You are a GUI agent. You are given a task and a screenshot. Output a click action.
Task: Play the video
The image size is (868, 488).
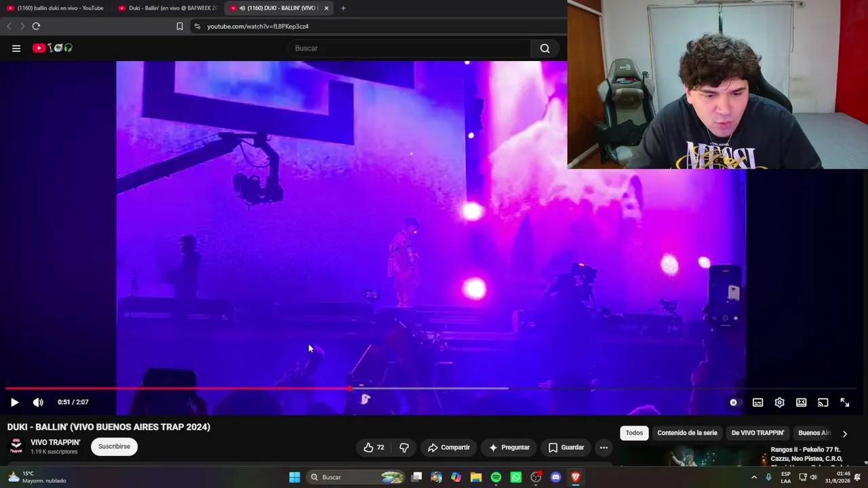(14, 403)
